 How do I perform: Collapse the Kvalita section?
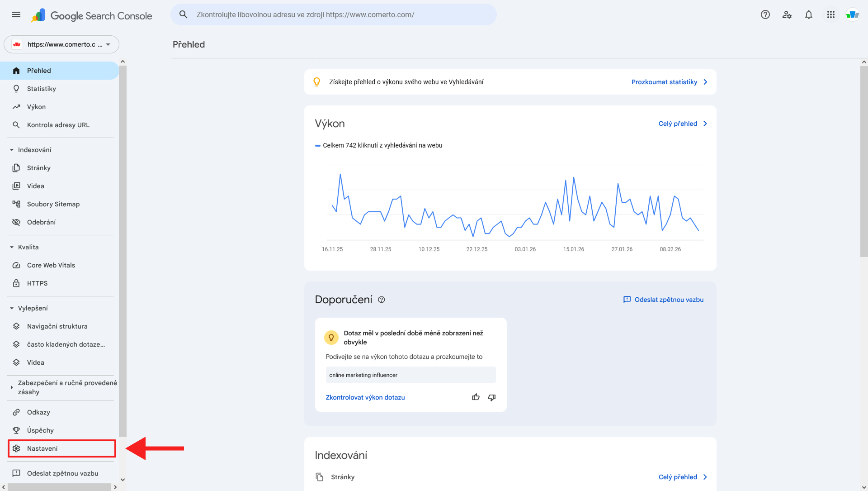point(12,247)
